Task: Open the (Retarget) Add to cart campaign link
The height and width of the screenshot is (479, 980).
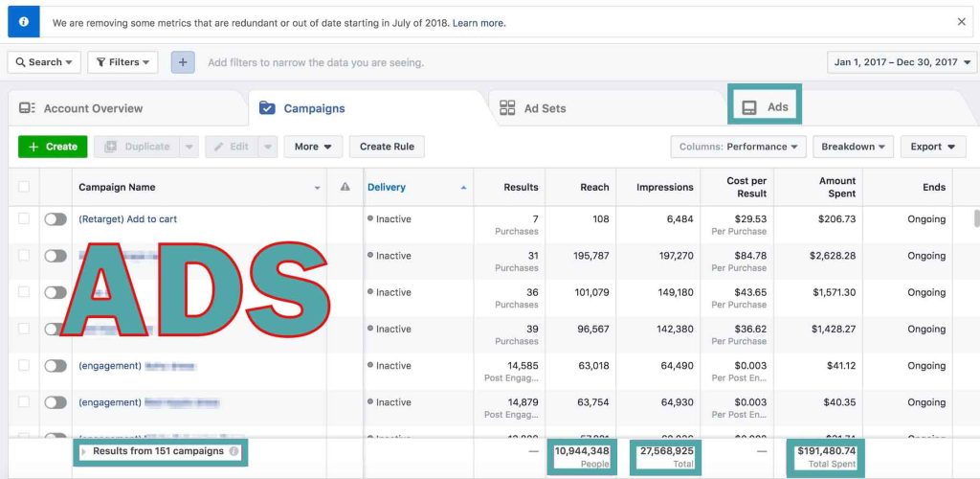Action: pyautogui.click(x=127, y=218)
